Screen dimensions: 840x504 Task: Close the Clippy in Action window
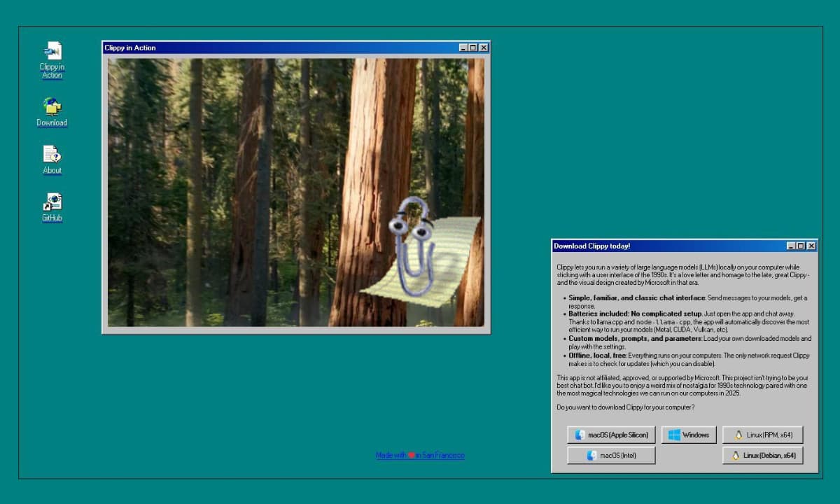pyautogui.click(x=484, y=48)
